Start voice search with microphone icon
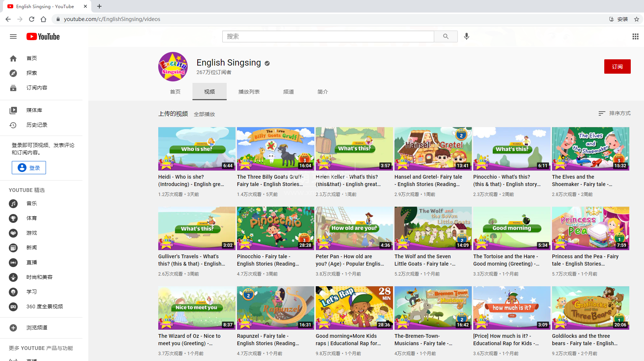Screen dimensions: 644x361 coord(467,36)
